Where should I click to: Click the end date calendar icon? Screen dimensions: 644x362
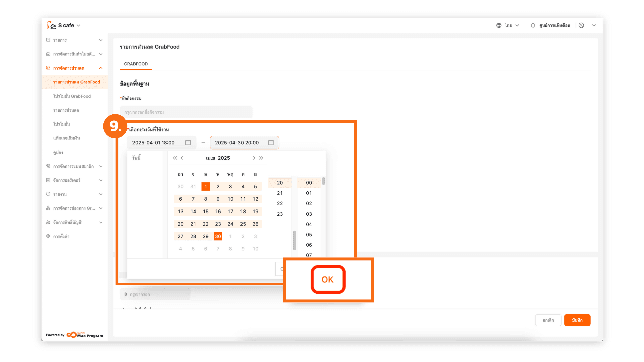[x=271, y=143]
